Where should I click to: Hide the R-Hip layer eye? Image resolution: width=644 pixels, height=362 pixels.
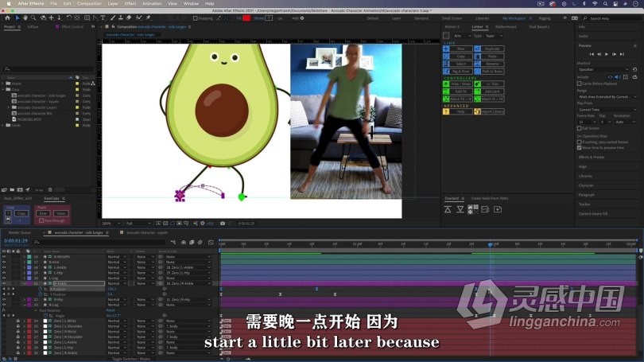(4, 299)
